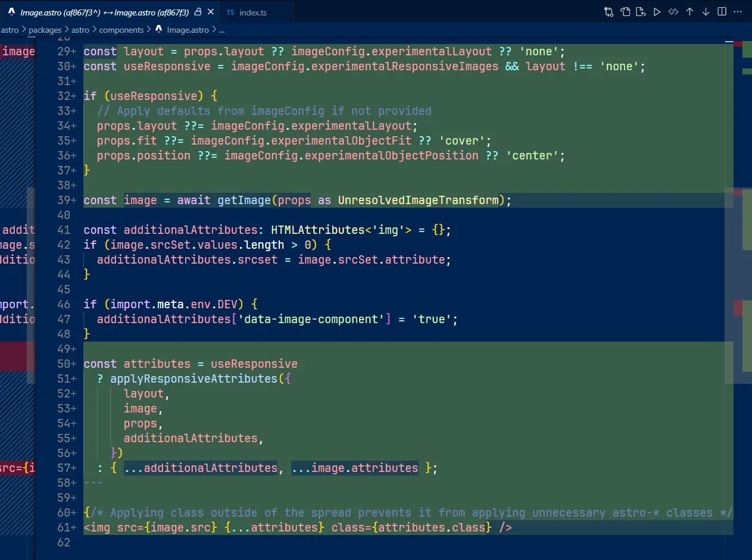Click the greyed-out code brackets icon in toolbar
This screenshot has width=752, height=560.
click(673, 12)
